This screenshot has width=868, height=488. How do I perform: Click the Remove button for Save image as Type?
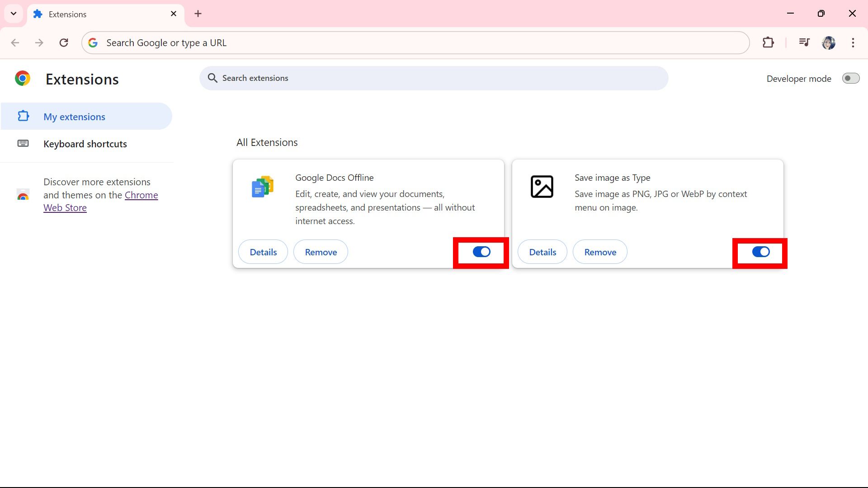[x=600, y=251]
